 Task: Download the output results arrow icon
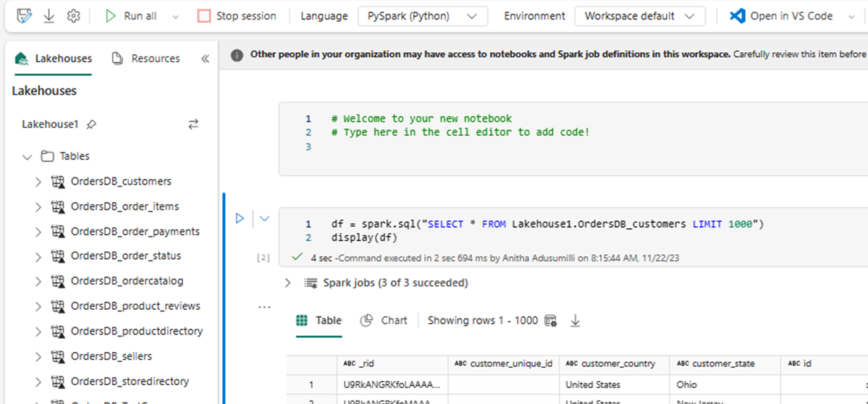pyautogui.click(x=575, y=321)
